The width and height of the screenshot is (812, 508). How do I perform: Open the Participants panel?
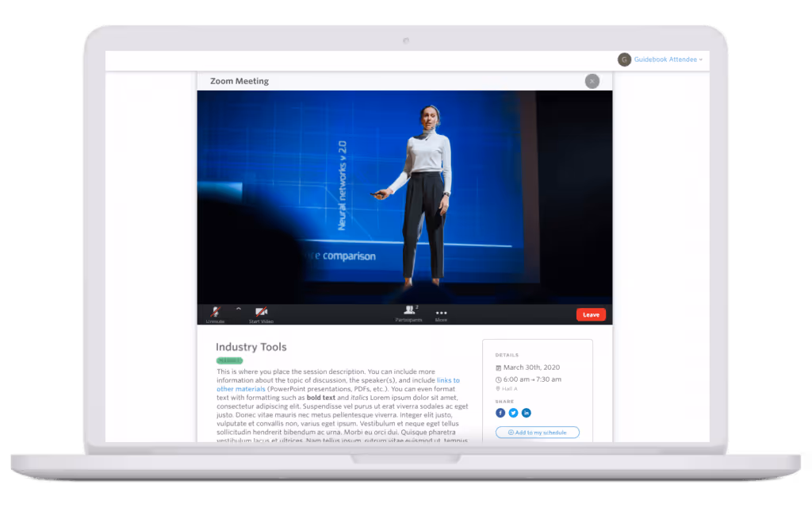click(409, 314)
